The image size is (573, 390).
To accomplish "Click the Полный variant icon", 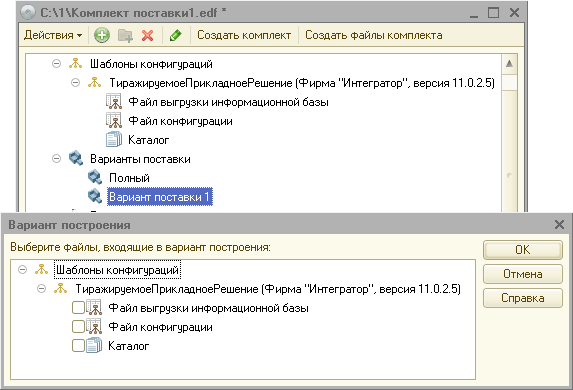I will pos(95,178).
